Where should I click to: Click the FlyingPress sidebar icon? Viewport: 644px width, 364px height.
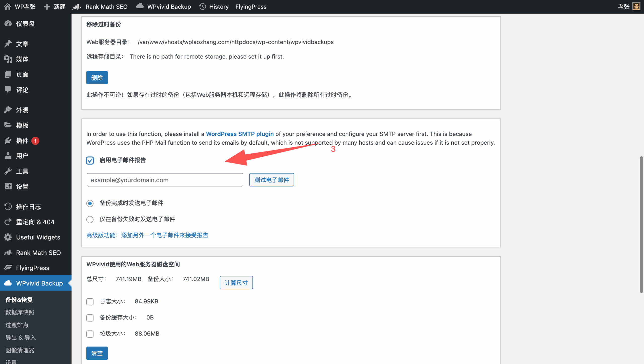[8, 268]
